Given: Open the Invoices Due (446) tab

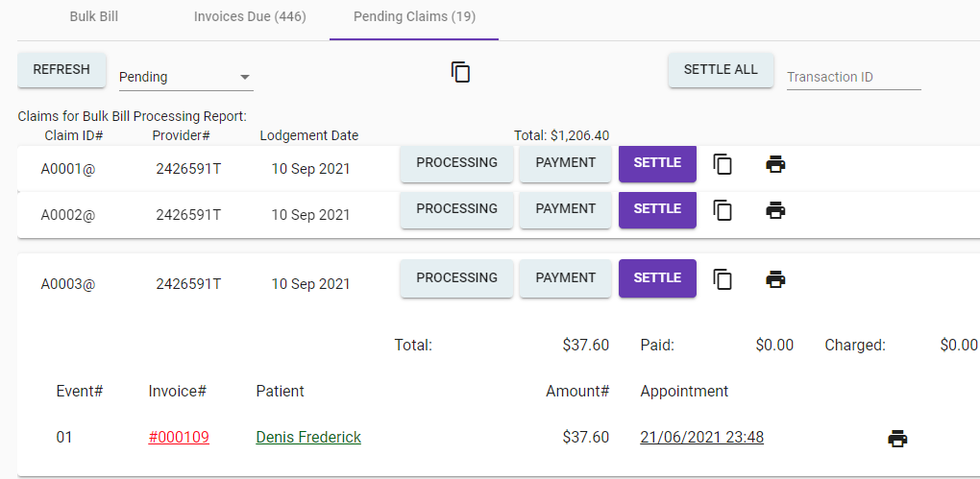Looking at the screenshot, I should (250, 17).
